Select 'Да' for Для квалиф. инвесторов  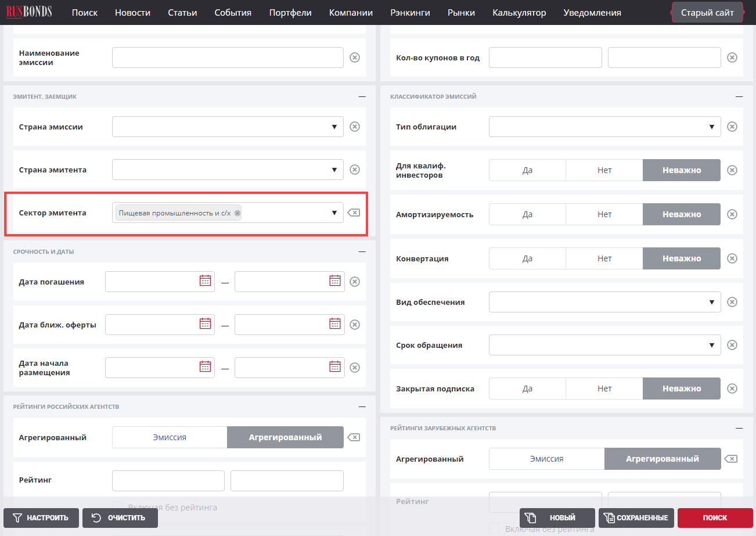527,170
